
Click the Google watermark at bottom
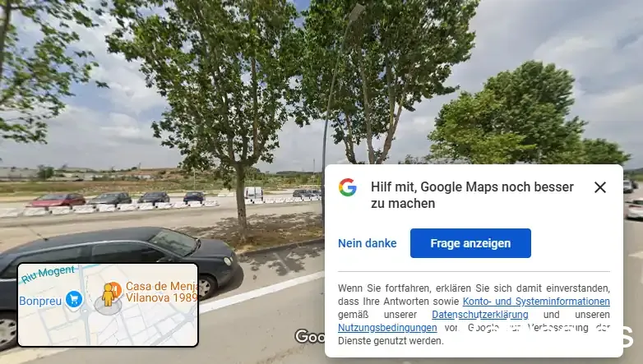pos(310,336)
